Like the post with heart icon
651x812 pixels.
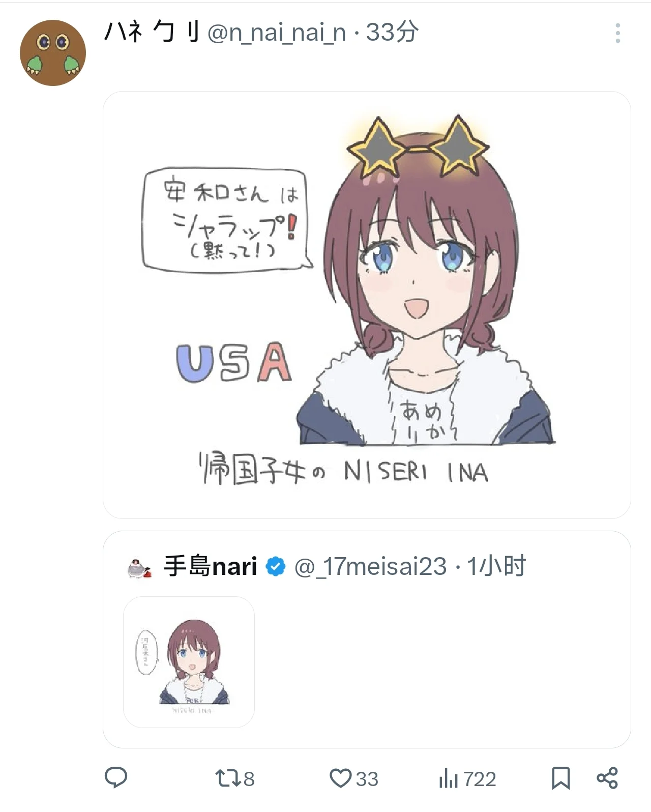coord(340,778)
